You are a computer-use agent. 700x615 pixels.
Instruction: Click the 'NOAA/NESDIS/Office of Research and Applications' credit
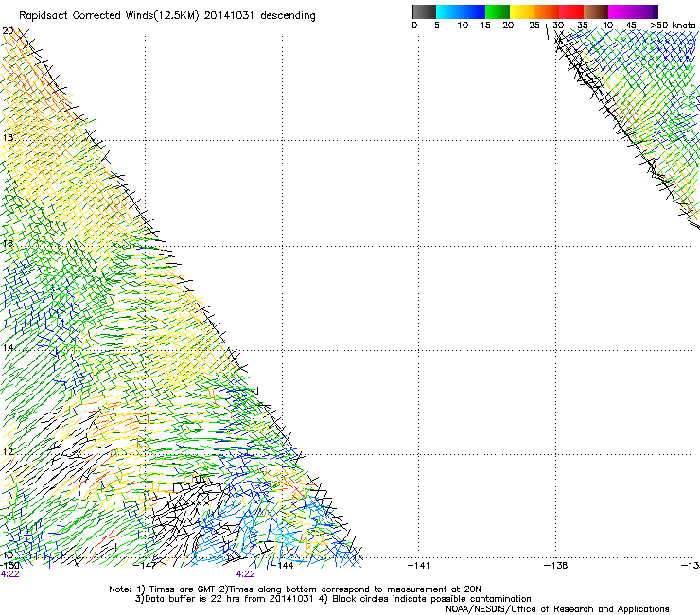pyautogui.click(x=557, y=609)
